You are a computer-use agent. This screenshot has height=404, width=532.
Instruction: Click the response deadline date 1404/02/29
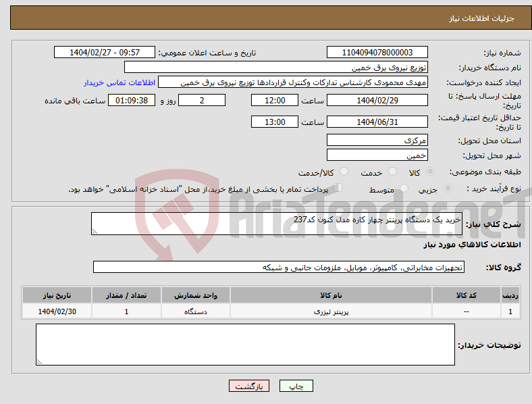click(377, 100)
